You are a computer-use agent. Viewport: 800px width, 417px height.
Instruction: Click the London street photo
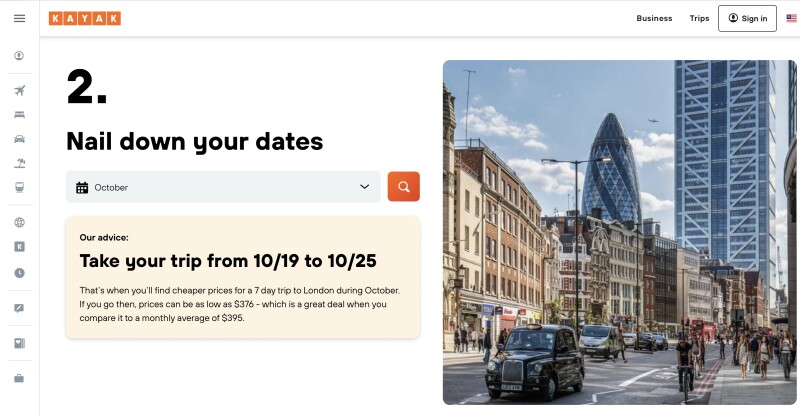619,232
